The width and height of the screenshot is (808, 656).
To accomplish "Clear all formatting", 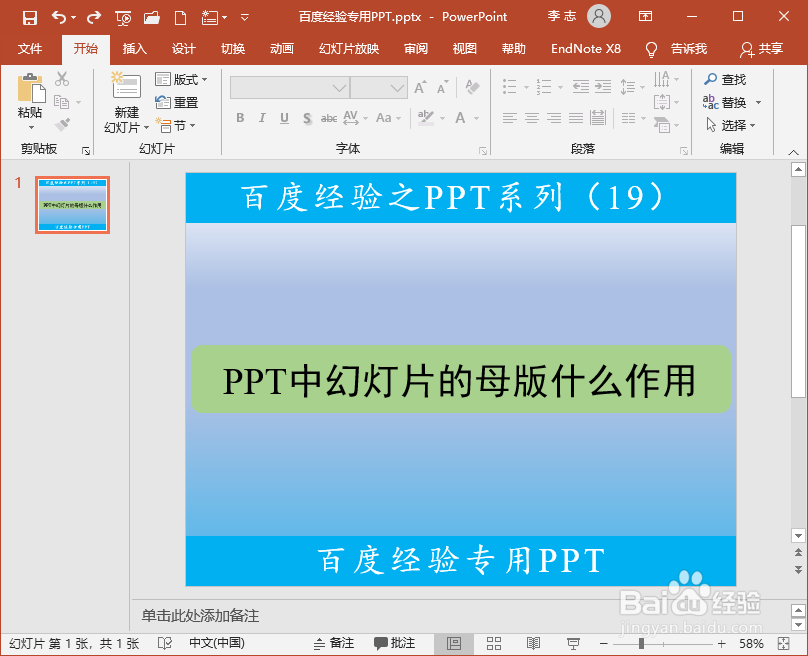I will point(472,87).
